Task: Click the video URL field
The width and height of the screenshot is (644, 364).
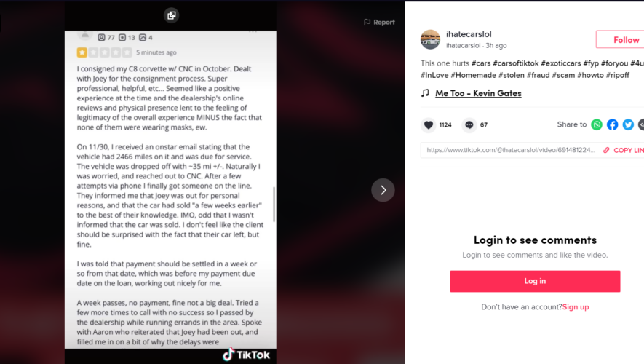Action: [511, 150]
